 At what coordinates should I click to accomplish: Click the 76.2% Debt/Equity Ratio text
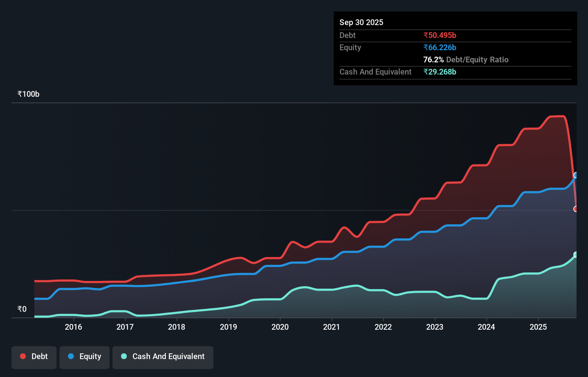[x=466, y=59]
